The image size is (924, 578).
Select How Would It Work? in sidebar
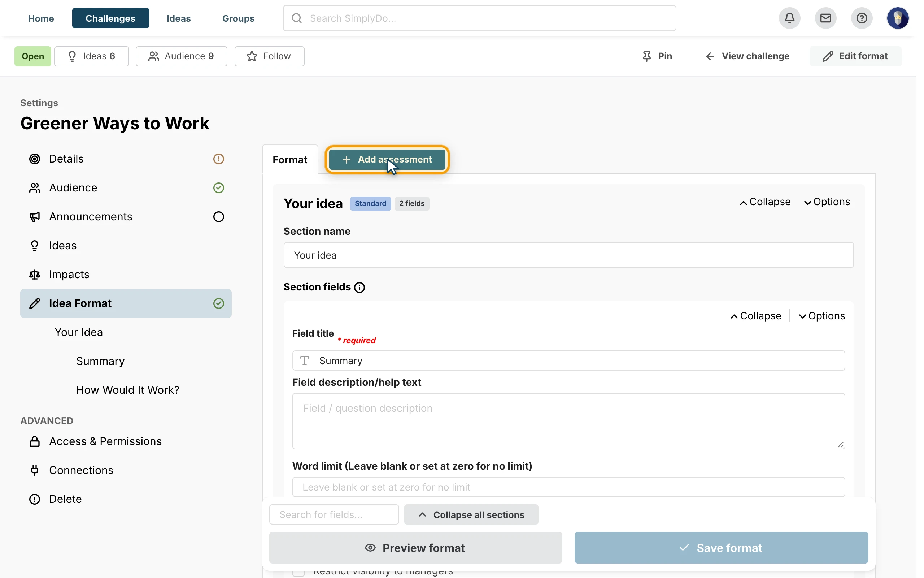click(127, 390)
